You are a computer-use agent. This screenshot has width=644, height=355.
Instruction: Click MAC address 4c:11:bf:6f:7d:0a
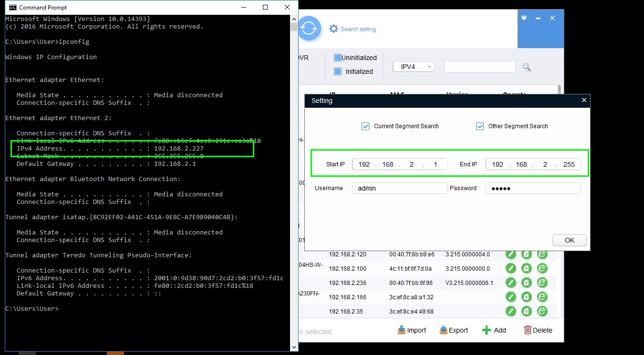(x=410, y=269)
